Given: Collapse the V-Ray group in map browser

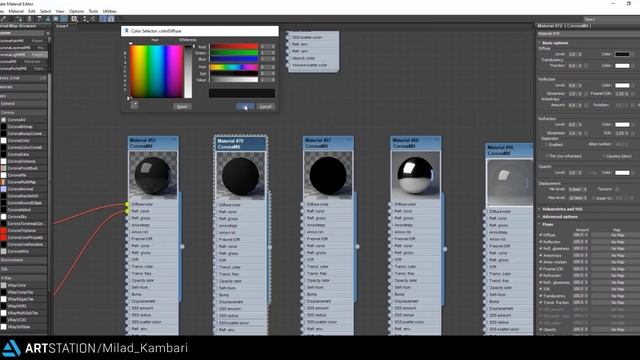Looking at the screenshot, I should (24, 278).
